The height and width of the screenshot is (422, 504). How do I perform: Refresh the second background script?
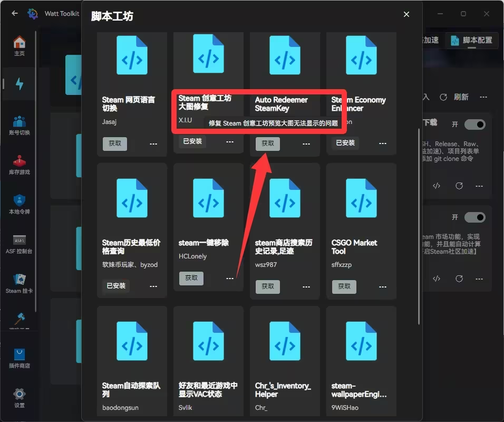[459, 279]
